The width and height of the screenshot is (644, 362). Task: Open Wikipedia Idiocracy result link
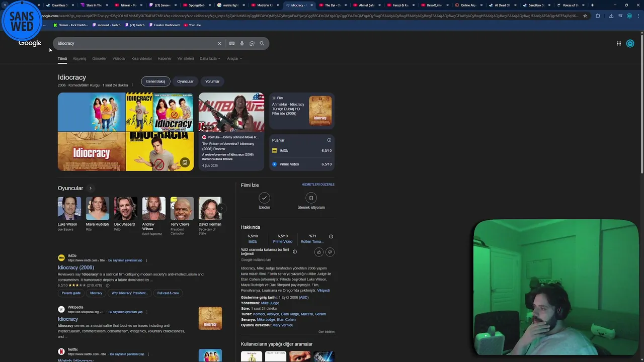(68, 319)
